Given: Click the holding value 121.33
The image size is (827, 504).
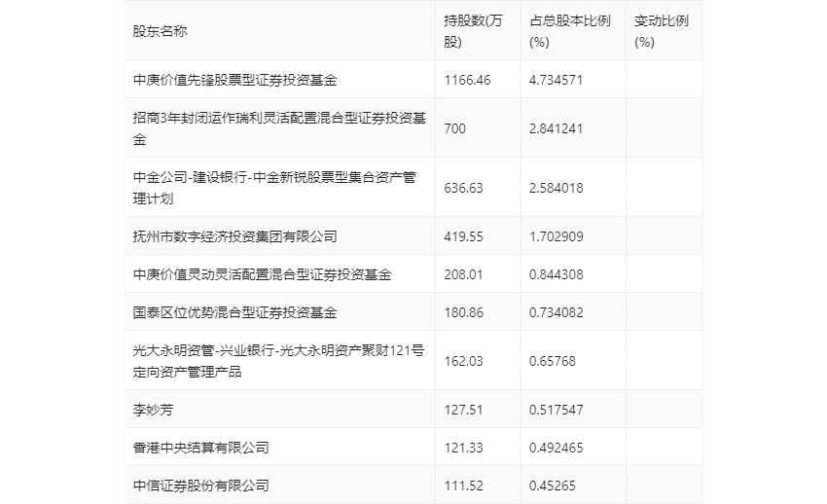Looking at the screenshot, I should [463, 448].
